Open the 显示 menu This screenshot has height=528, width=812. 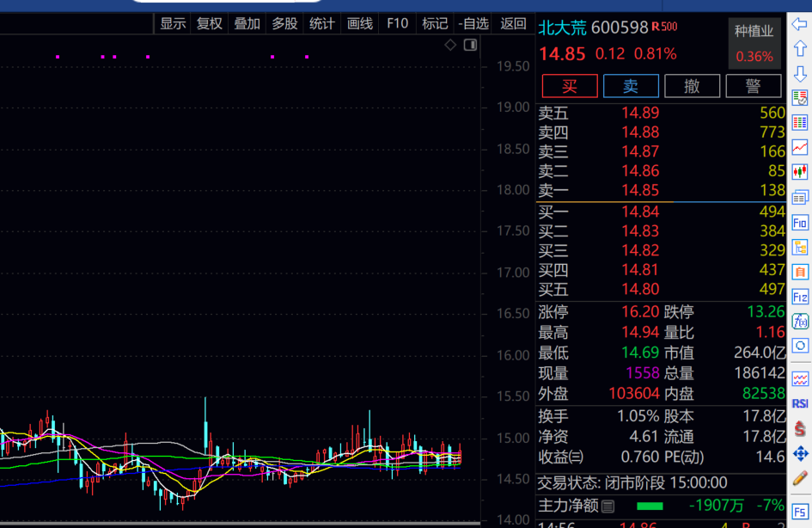click(x=173, y=24)
